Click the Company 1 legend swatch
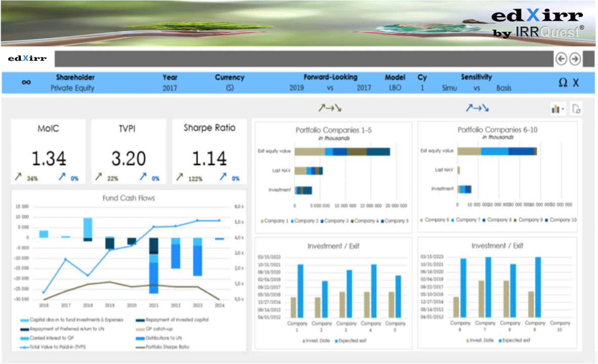 [262, 221]
